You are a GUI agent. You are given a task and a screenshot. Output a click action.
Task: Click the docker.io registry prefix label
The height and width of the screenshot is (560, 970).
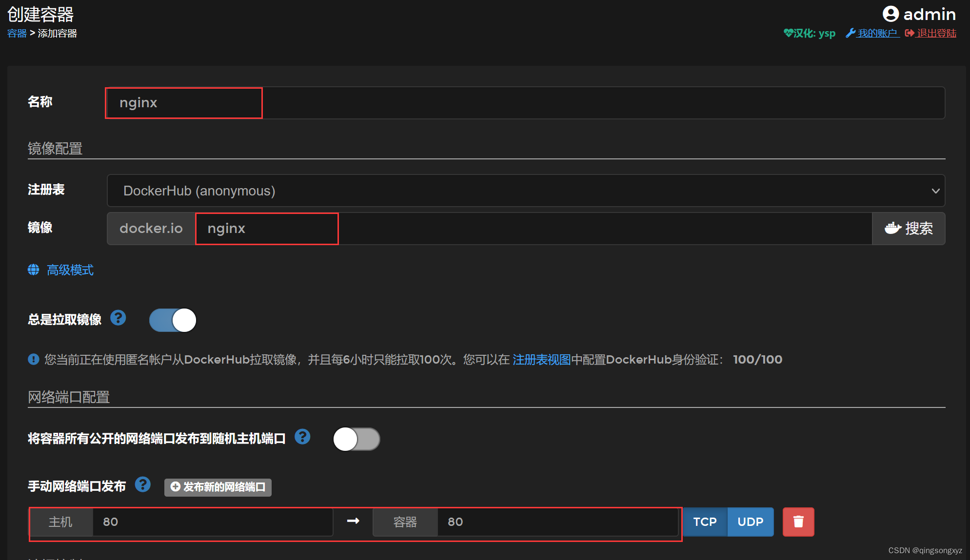coord(151,229)
